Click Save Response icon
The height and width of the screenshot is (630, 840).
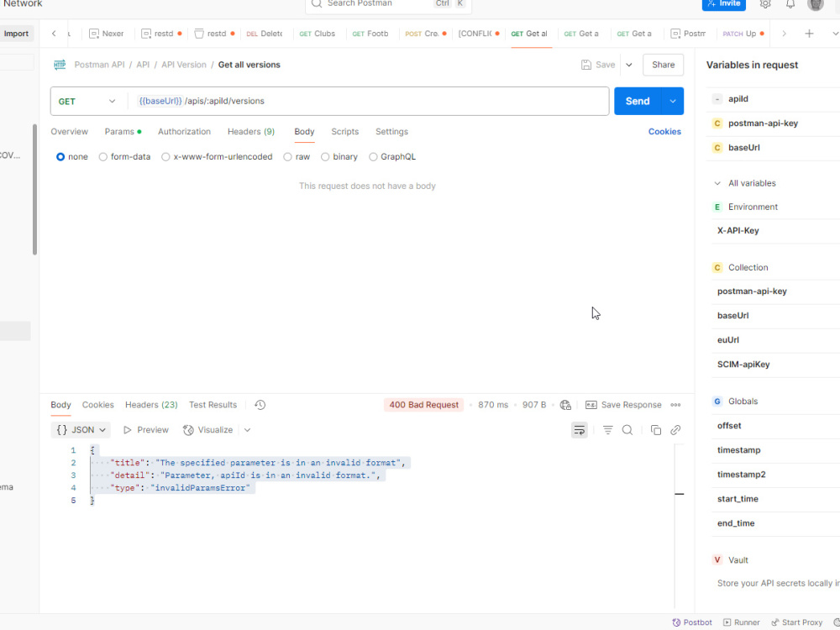pyautogui.click(x=591, y=405)
